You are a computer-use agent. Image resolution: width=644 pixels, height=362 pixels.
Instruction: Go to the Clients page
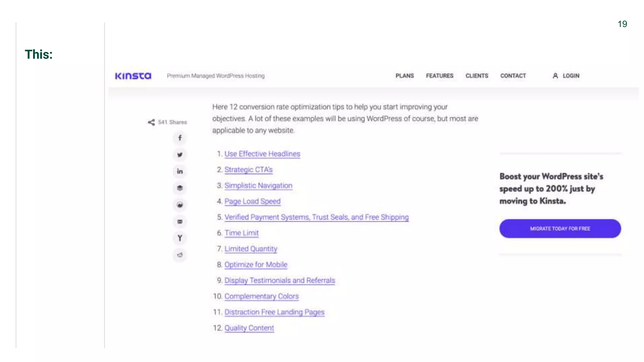coord(477,76)
